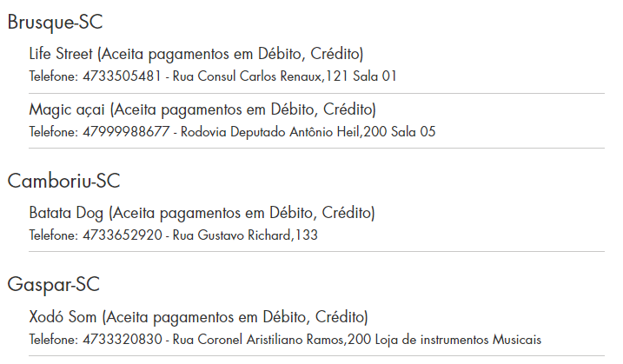The width and height of the screenshot is (623, 364).
Task: Click Magic açai accepted payments text
Action: coord(242,109)
